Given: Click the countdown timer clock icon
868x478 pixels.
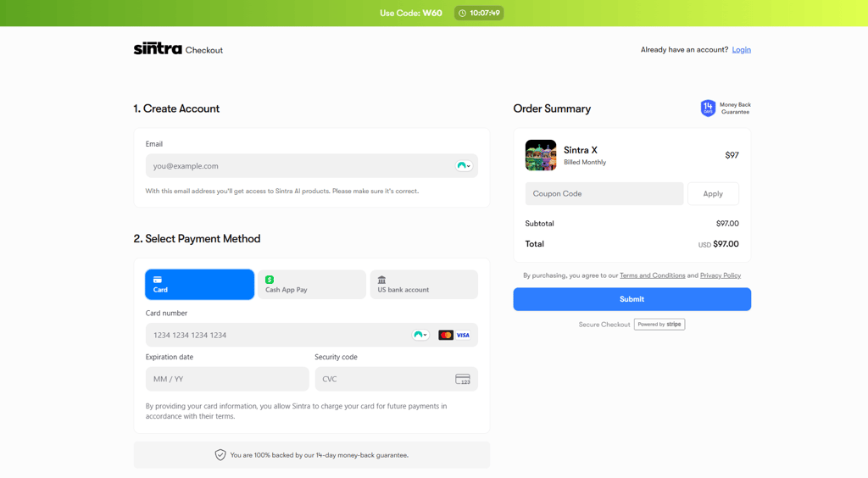Looking at the screenshot, I should pyautogui.click(x=462, y=14).
